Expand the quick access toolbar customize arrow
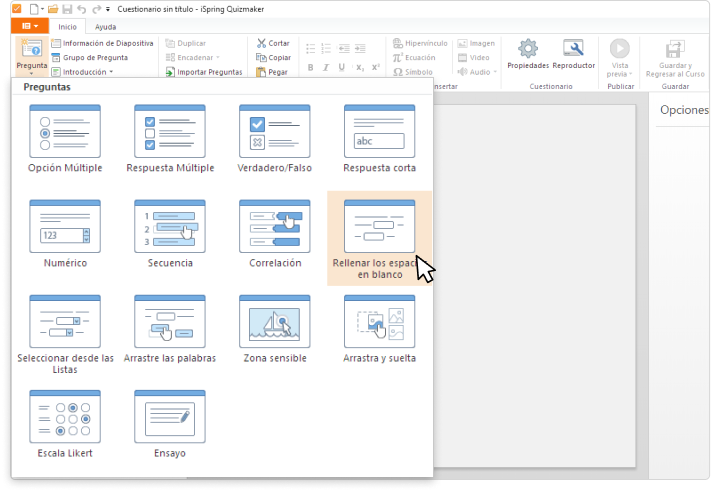 (108, 9)
